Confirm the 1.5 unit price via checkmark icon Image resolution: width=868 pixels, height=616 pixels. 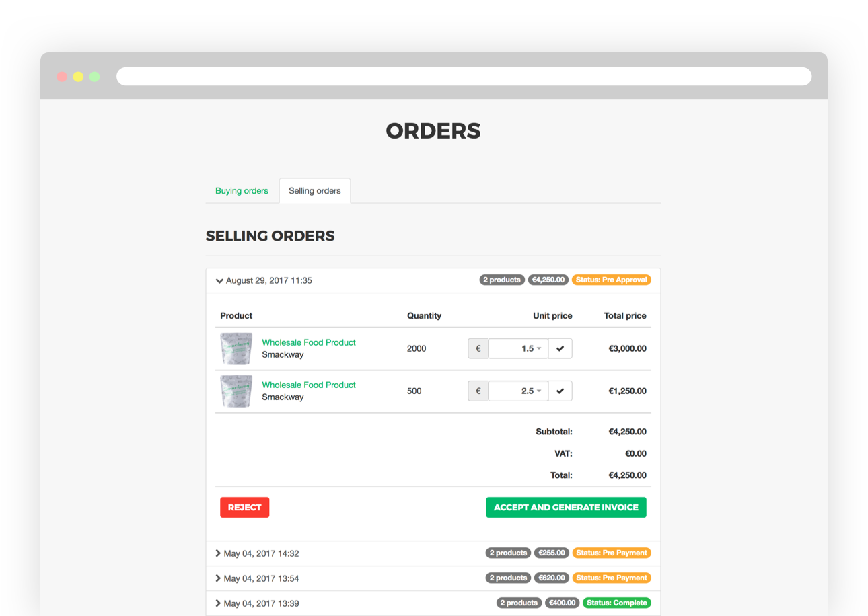coord(560,348)
